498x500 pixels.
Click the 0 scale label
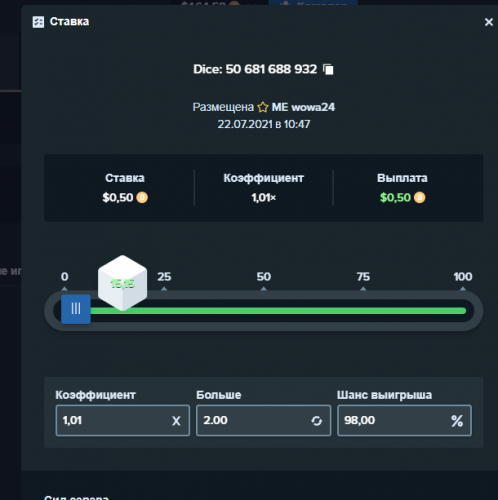[65, 277]
